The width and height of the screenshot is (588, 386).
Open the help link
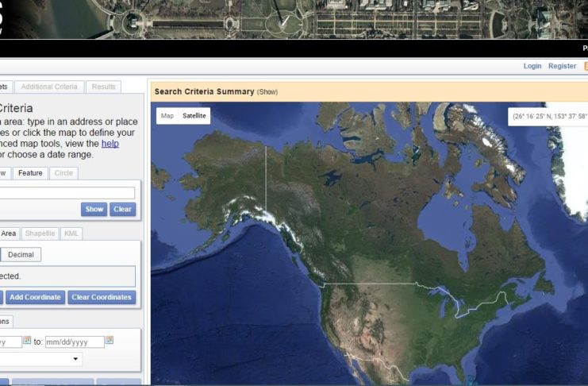click(x=110, y=144)
